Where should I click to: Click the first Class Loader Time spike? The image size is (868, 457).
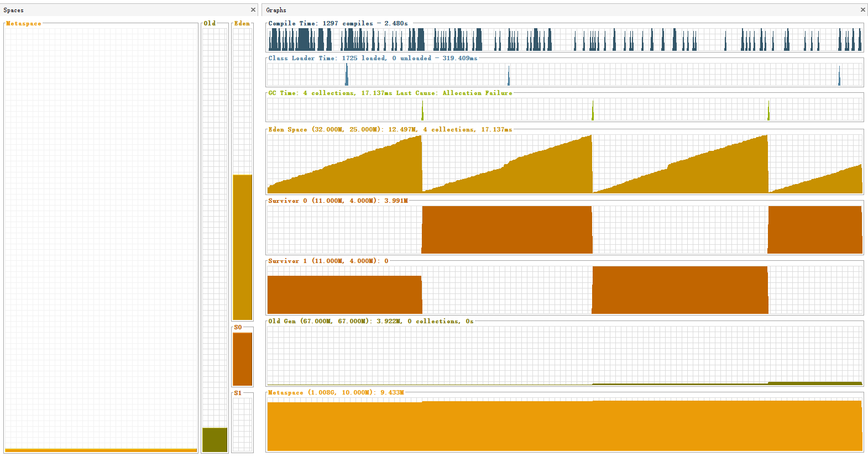tap(347, 75)
